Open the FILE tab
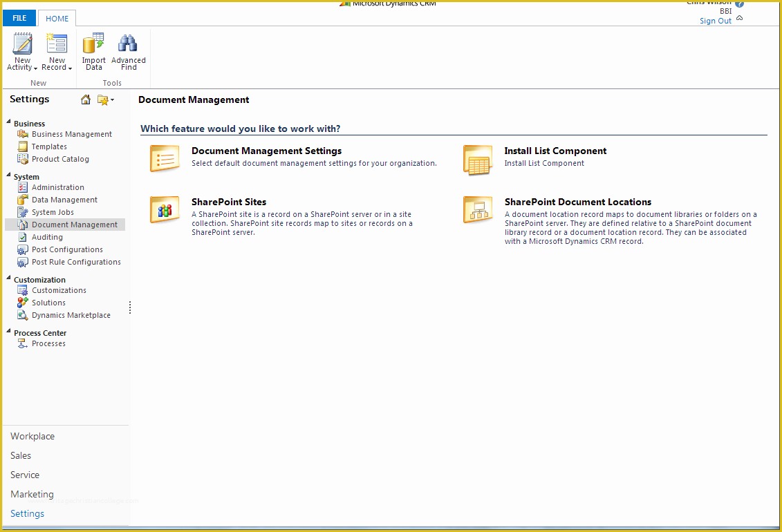 point(19,18)
